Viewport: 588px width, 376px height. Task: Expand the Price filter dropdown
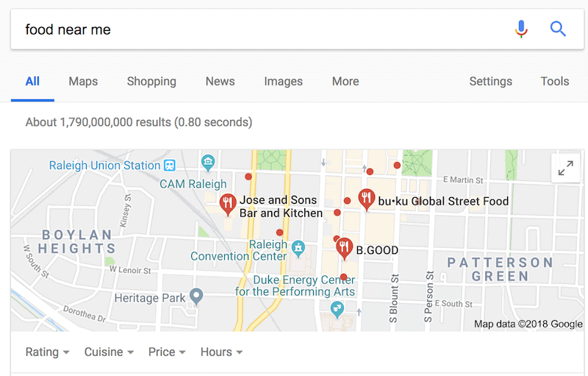(x=167, y=352)
